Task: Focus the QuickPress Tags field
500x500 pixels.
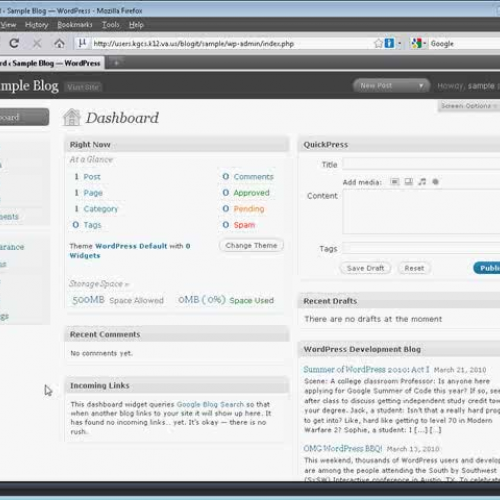Action: point(421,248)
